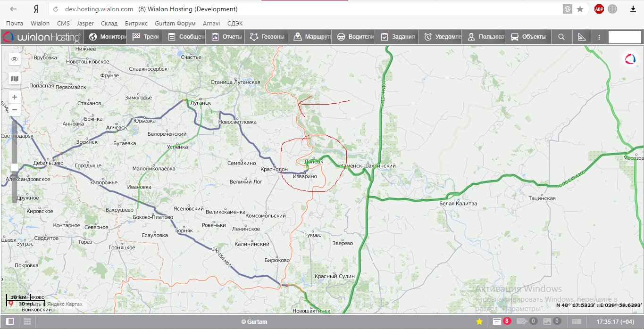644x329 pixels.
Task: Expand the user account field at top right
Action: click(x=624, y=37)
